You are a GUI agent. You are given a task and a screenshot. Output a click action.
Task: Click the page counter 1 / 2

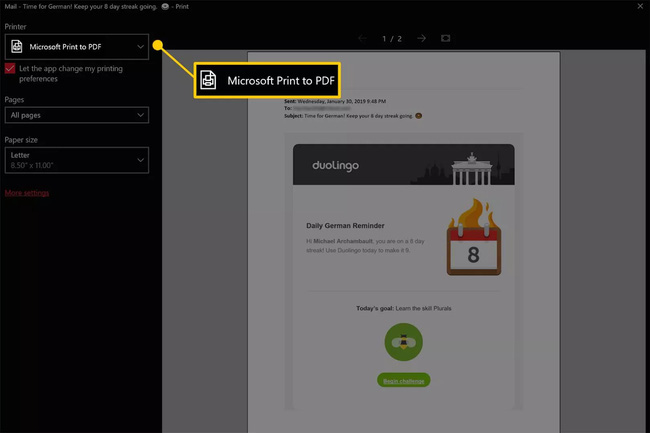point(392,39)
